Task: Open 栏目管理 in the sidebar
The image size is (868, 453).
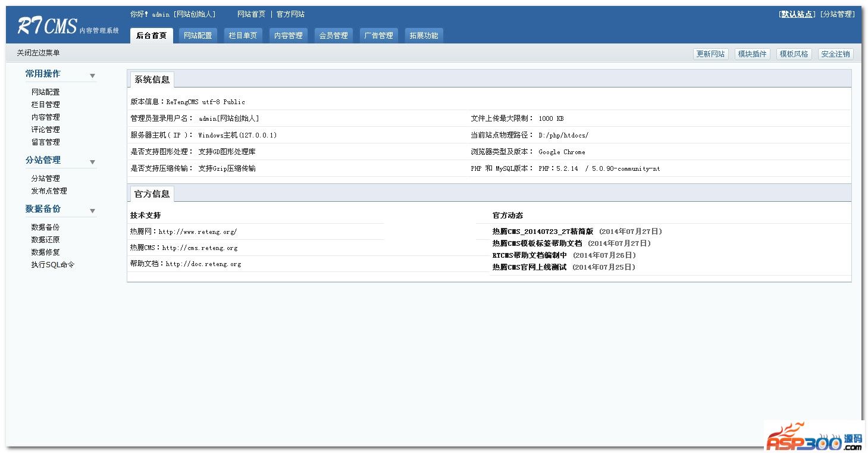Action: pyautogui.click(x=46, y=105)
